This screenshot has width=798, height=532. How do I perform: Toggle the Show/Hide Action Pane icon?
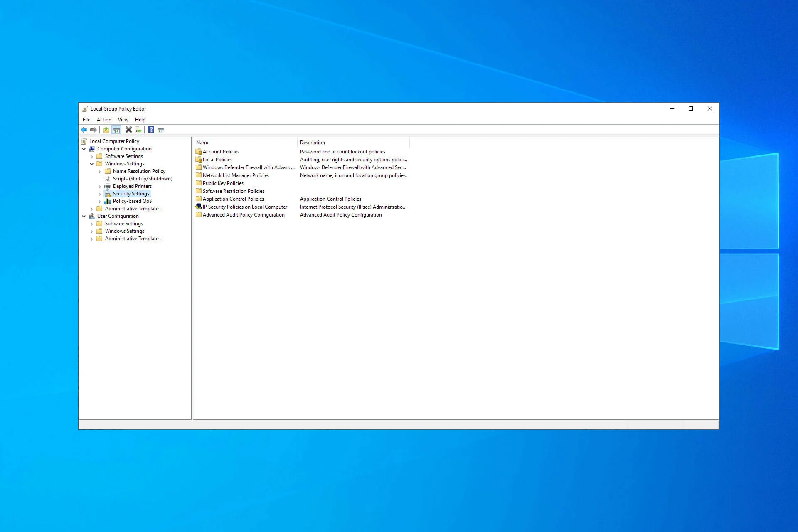161,130
